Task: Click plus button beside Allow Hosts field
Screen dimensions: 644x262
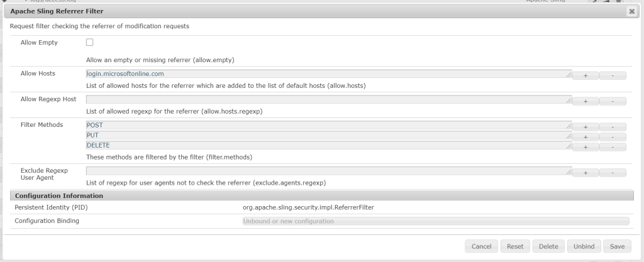Action: coord(586,75)
